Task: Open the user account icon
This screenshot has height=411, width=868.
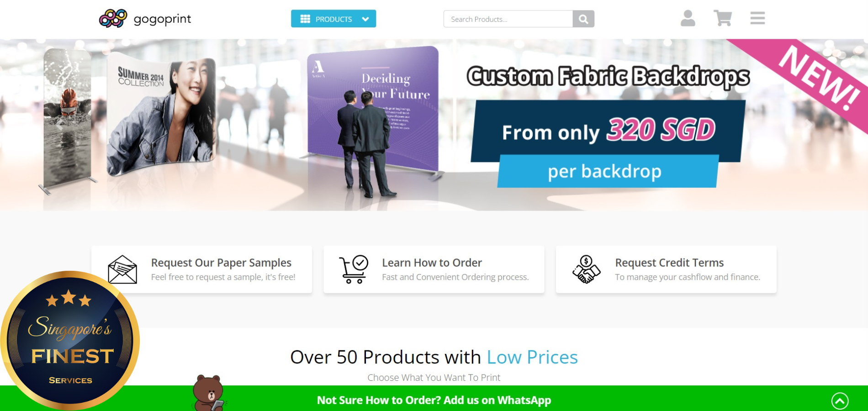Action: (x=688, y=18)
